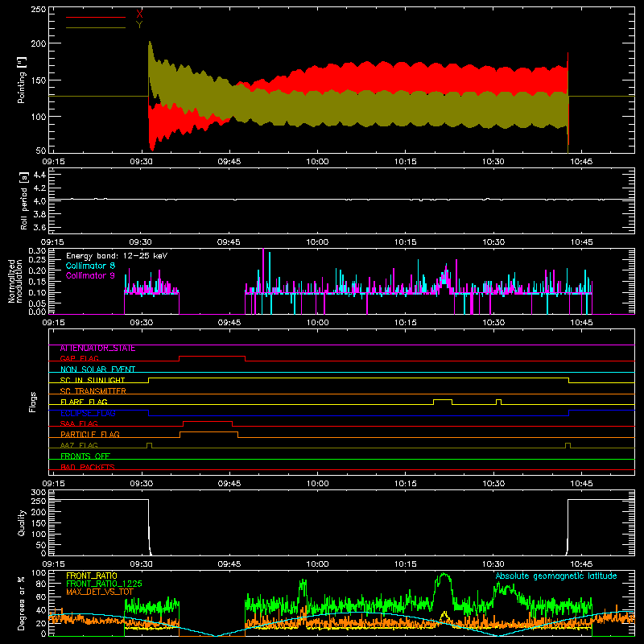The height and width of the screenshot is (644, 644).
Task: Click the first FLARE_FLAG raised pulse
Action: click(443, 399)
